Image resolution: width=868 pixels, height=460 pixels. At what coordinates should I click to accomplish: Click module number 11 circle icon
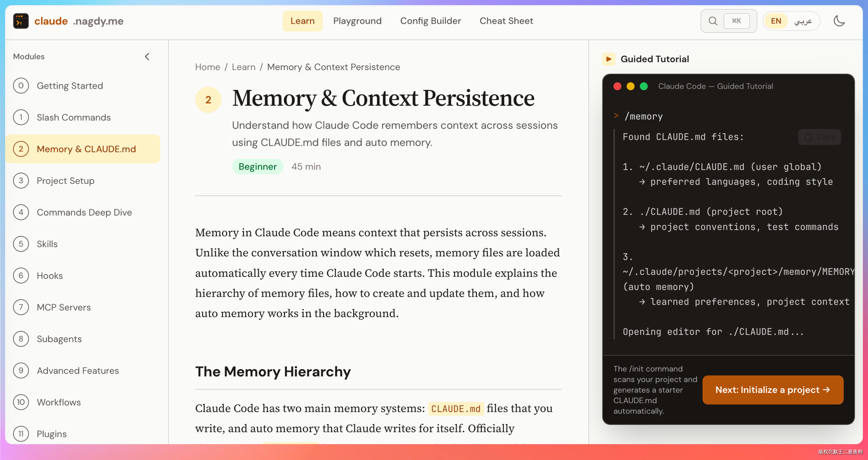click(21, 434)
